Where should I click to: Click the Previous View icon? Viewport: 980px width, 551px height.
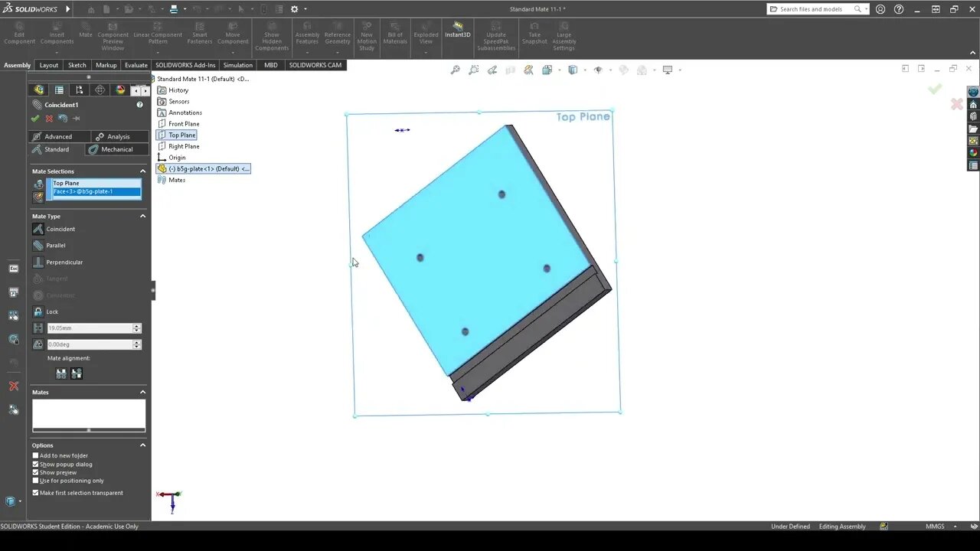coord(492,70)
